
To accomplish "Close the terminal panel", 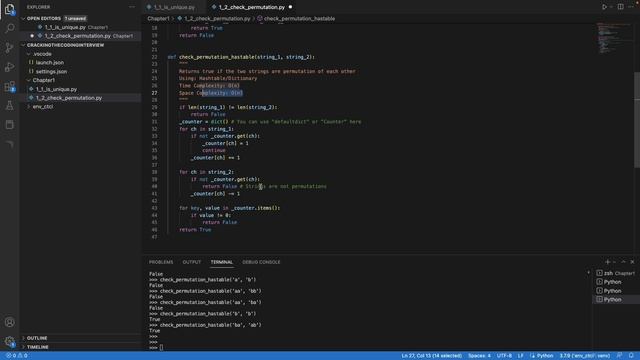I will pos(632,262).
